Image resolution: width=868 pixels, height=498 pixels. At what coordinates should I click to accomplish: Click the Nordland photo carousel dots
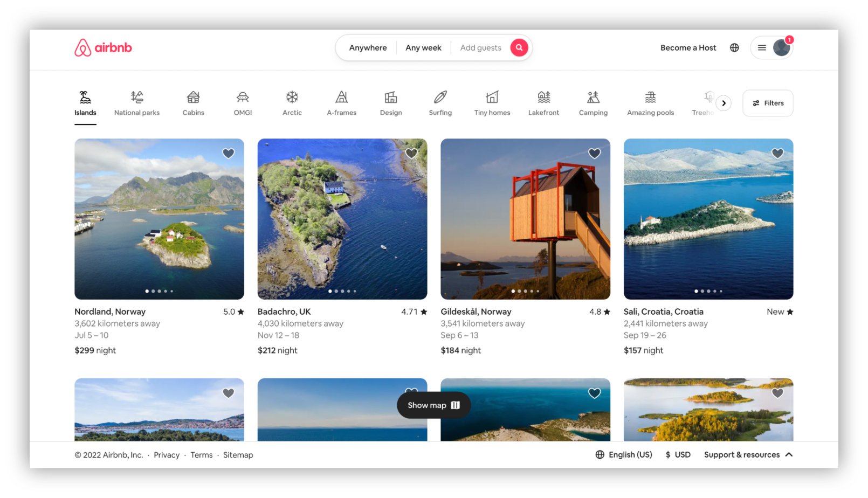tap(159, 291)
